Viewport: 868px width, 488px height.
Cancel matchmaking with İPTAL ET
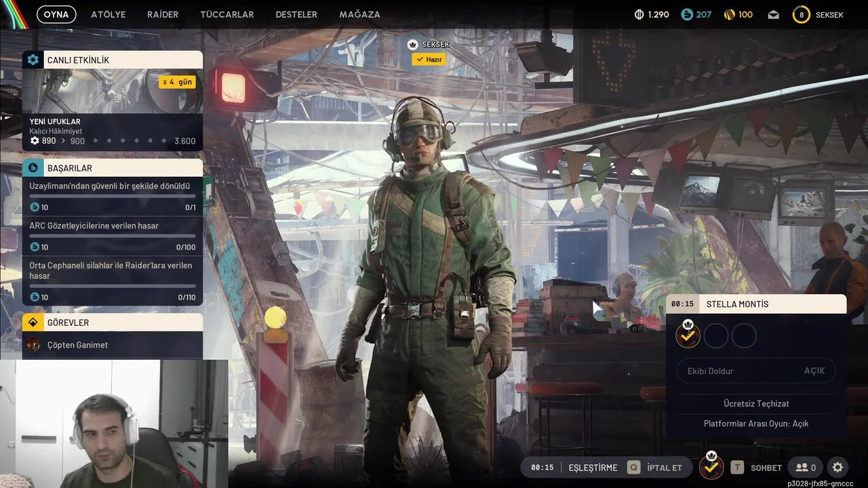(665, 468)
